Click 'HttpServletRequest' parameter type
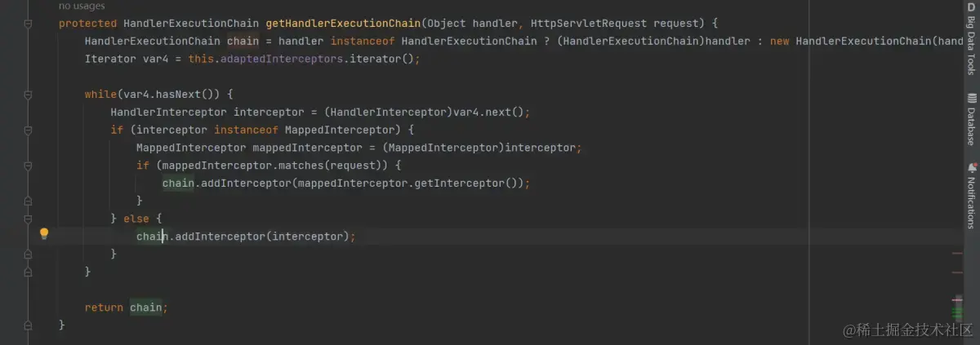The width and height of the screenshot is (980, 345). (x=589, y=24)
